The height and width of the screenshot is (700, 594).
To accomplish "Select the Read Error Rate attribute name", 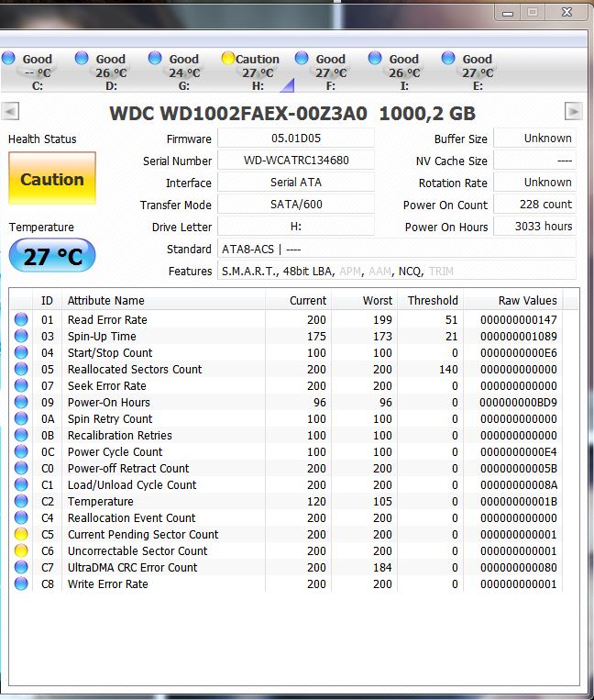I will click(107, 319).
